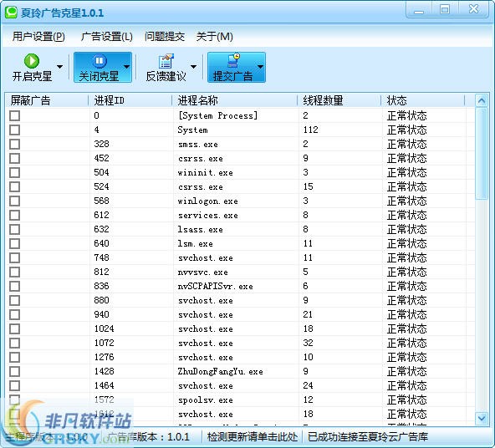The width and height of the screenshot is (495, 448).
Task: Tick the checkbox for lsm.exe
Action: pyautogui.click(x=14, y=243)
